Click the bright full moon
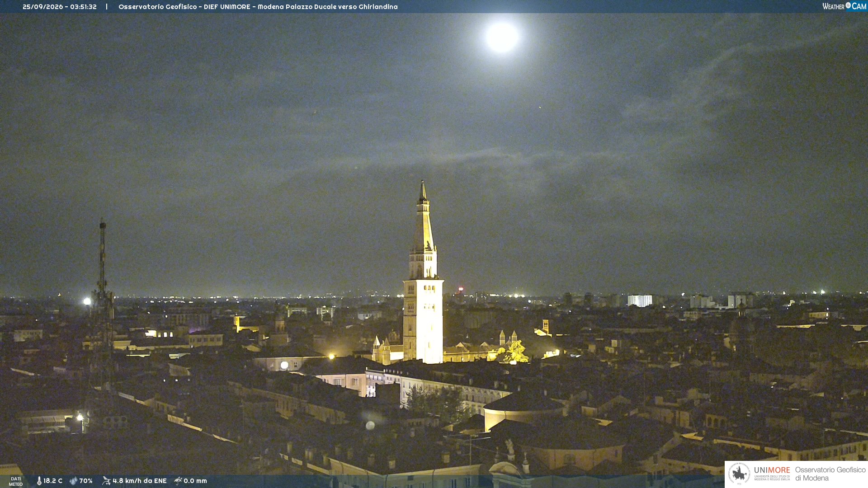This screenshot has width=868, height=488. tap(502, 37)
